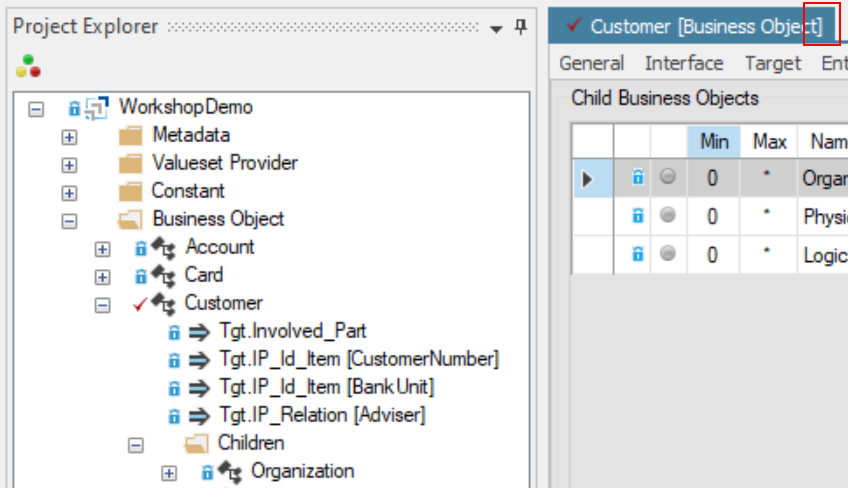Click the lock icon in Organization table row
The height and width of the screenshot is (488, 848).
tap(637, 178)
